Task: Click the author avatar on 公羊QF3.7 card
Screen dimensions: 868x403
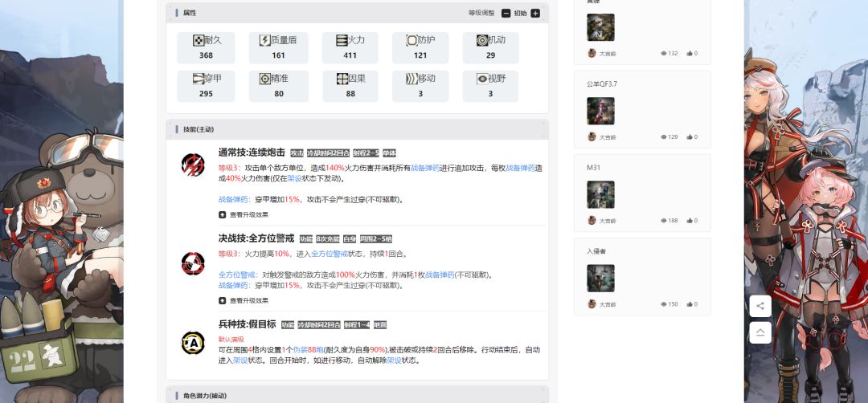Action: [592, 136]
